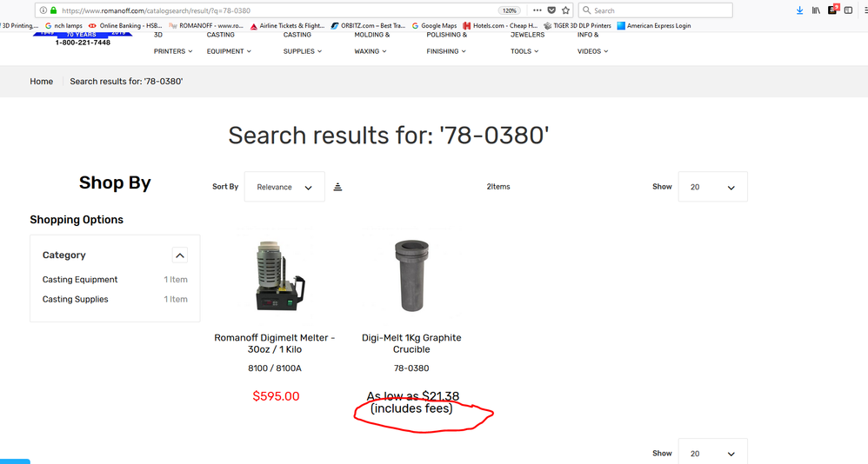Click the 78-0380 SKU under the crucible
Viewport: 868px width, 464px height.
click(x=411, y=368)
